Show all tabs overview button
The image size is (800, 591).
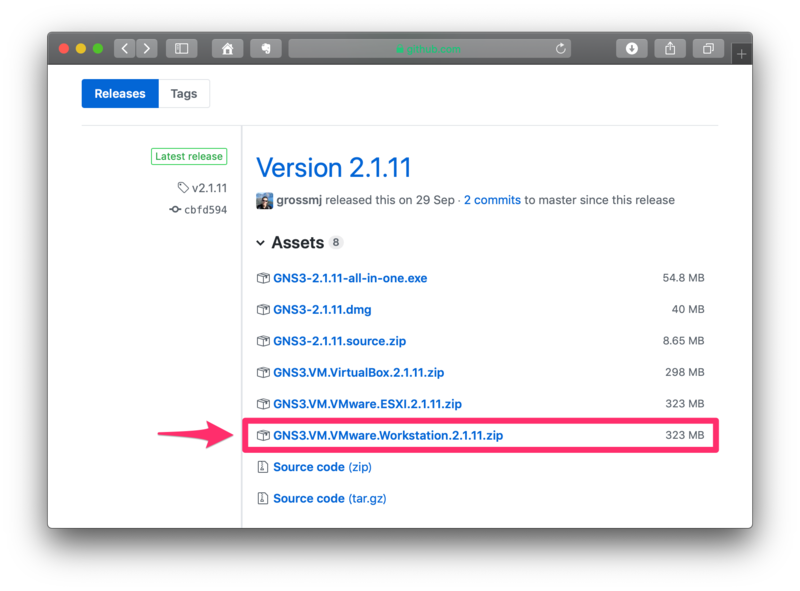(708, 48)
